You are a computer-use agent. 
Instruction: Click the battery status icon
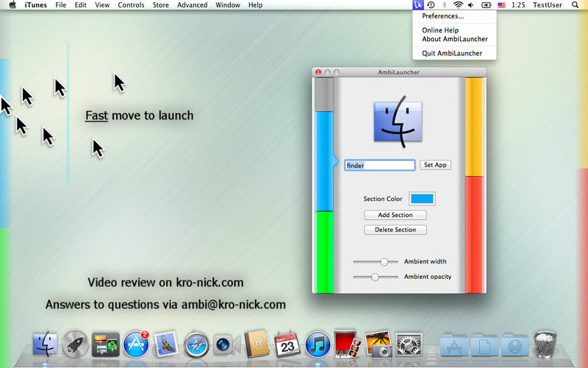[487, 5]
